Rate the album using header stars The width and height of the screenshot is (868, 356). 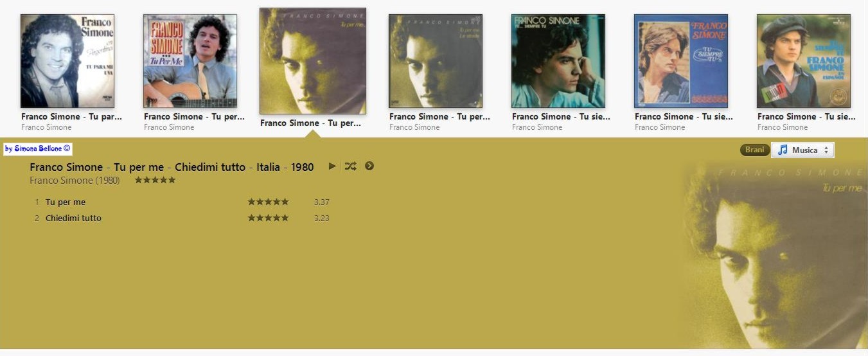[155, 180]
